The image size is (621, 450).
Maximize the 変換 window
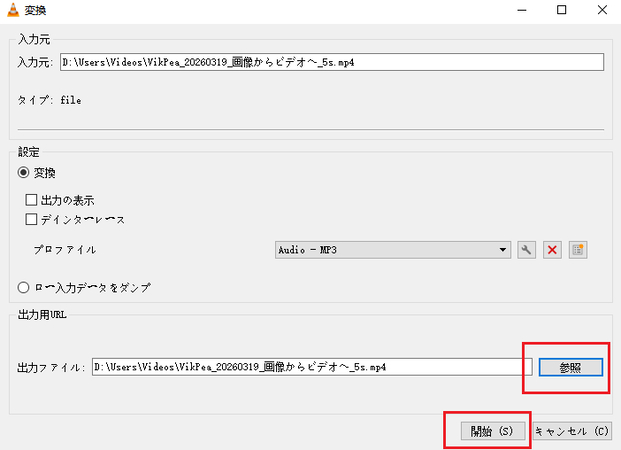562,10
